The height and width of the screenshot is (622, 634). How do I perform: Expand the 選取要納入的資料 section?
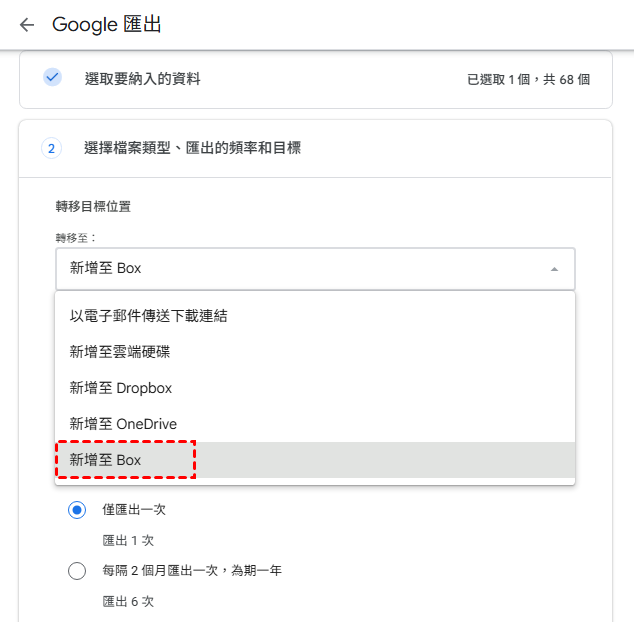(142, 78)
